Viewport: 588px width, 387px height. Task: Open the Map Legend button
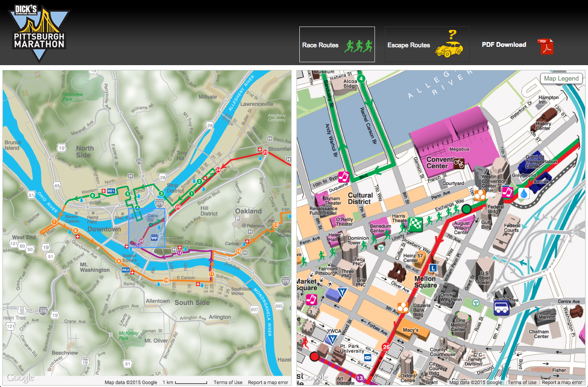click(561, 79)
